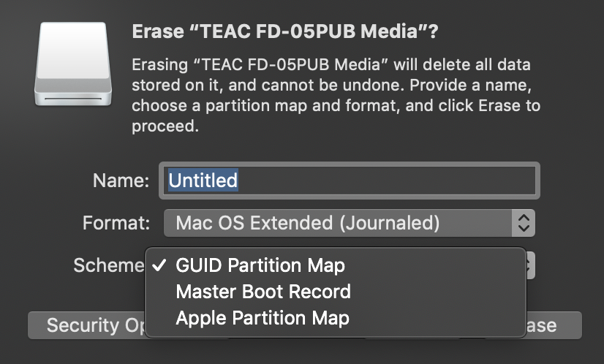Viewport: 604px width, 364px height.
Task: Click the partially hidden Erase button
Action: [554, 325]
